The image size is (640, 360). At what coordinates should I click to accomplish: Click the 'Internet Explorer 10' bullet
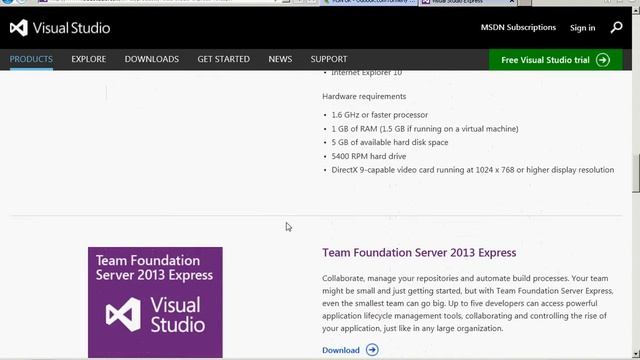click(367, 73)
